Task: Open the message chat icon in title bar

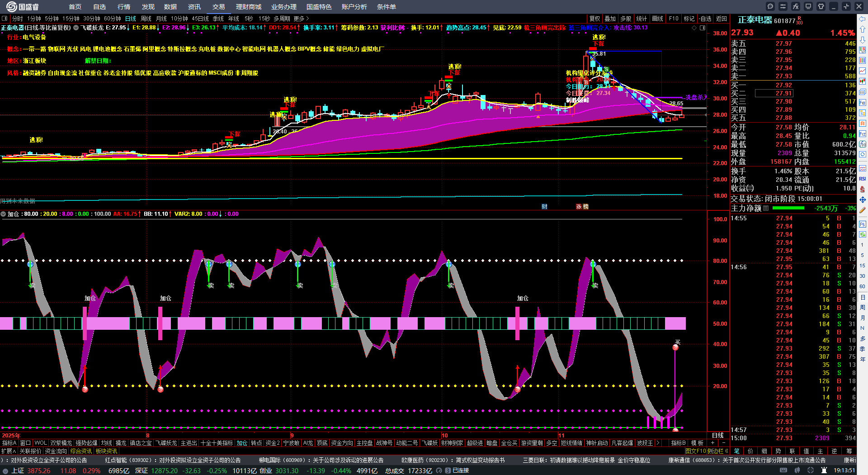Action: tap(770, 6)
